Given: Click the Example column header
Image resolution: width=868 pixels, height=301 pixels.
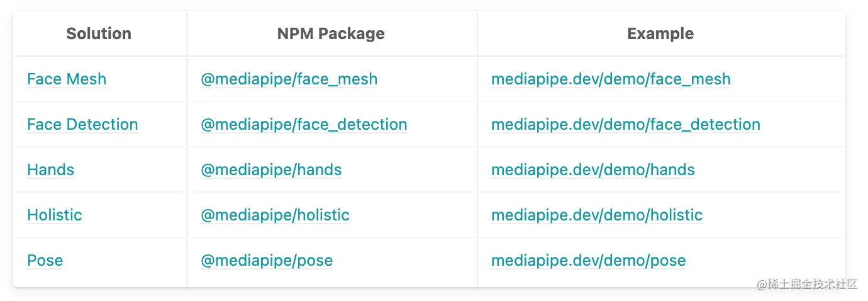Looking at the screenshot, I should coord(660,34).
